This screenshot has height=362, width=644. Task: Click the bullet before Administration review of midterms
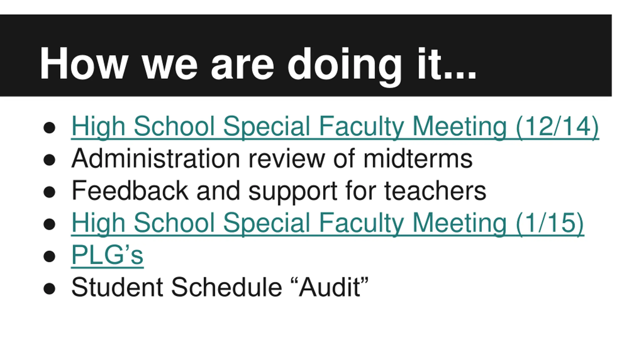[x=49, y=160]
